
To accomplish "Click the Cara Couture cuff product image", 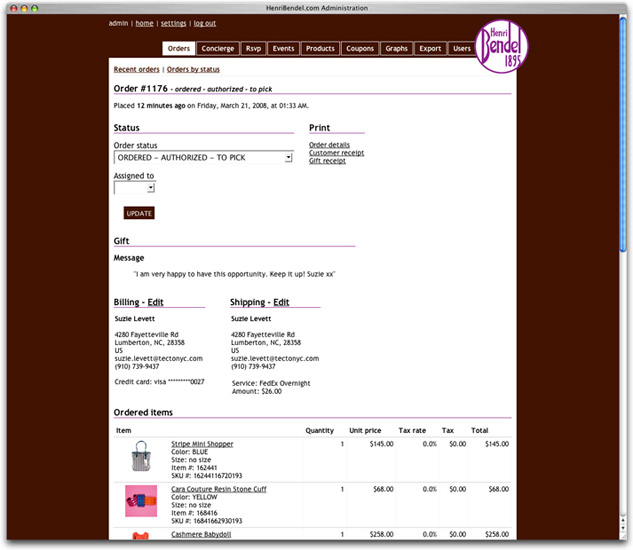I will click(x=141, y=500).
